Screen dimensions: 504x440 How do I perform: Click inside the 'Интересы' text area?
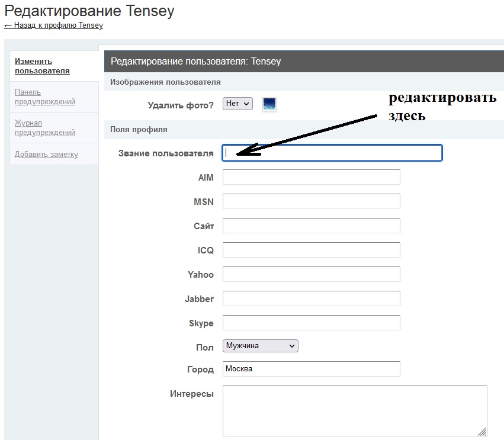tap(354, 411)
